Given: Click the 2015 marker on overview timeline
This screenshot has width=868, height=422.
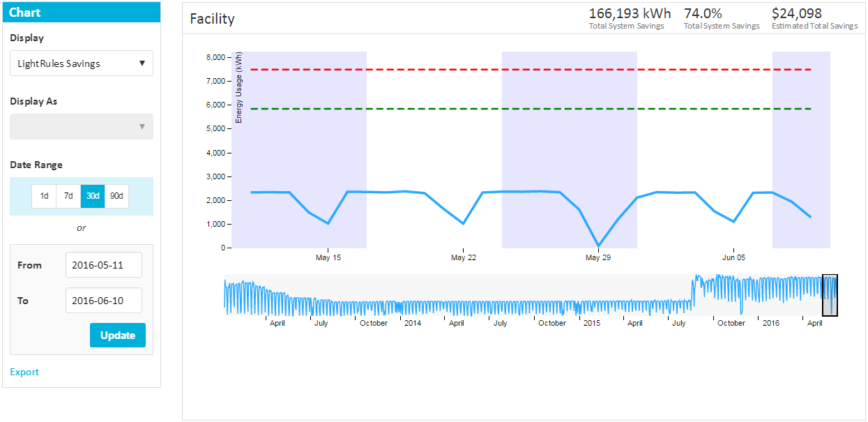Looking at the screenshot, I should [x=591, y=323].
